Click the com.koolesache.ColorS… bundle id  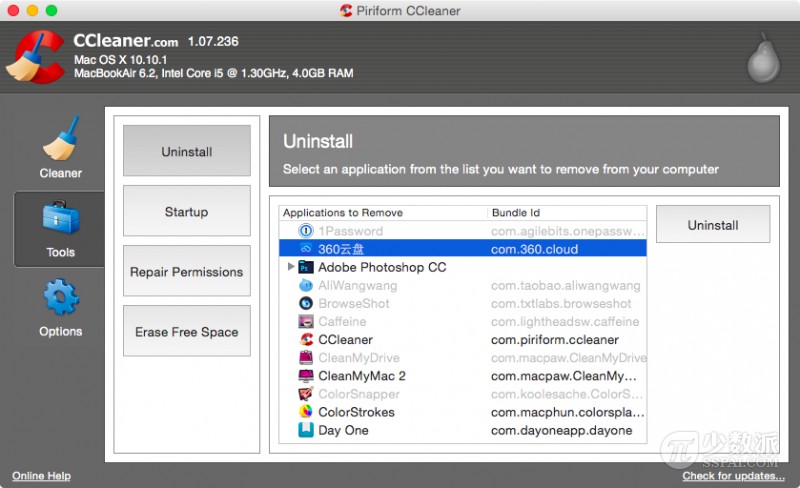(x=567, y=394)
